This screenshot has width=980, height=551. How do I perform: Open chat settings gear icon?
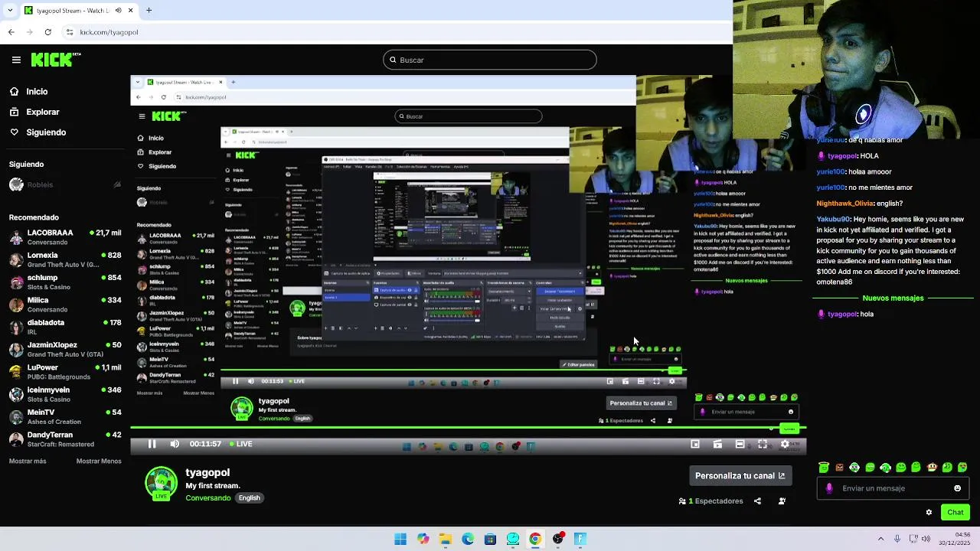(929, 513)
